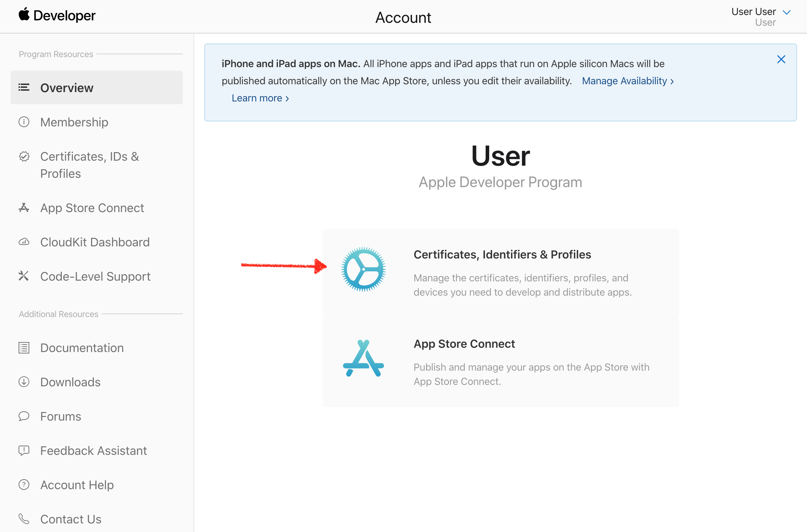The width and height of the screenshot is (807, 532).
Task: Click the Overview list icon in the sidebar
Action: pos(24,87)
